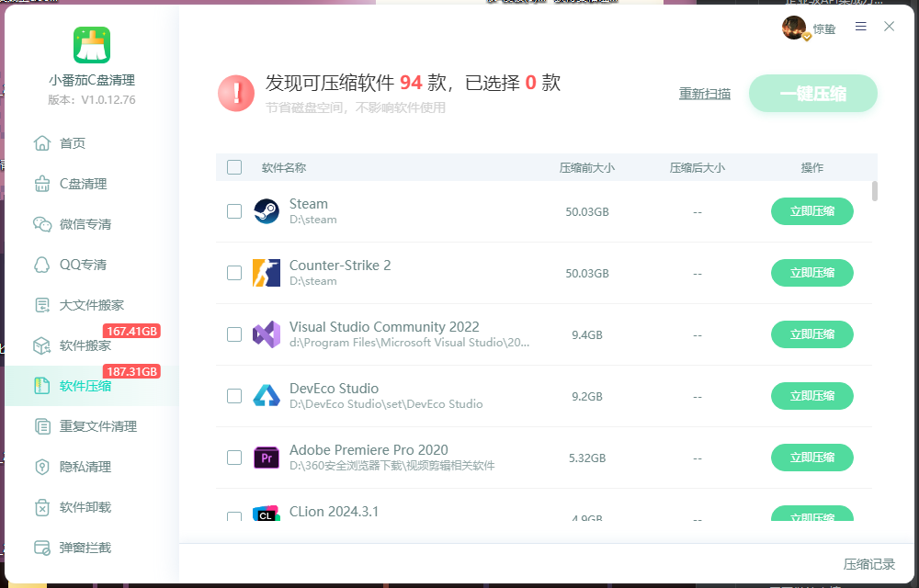Click the 187.31GB badge

pos(131,371)
